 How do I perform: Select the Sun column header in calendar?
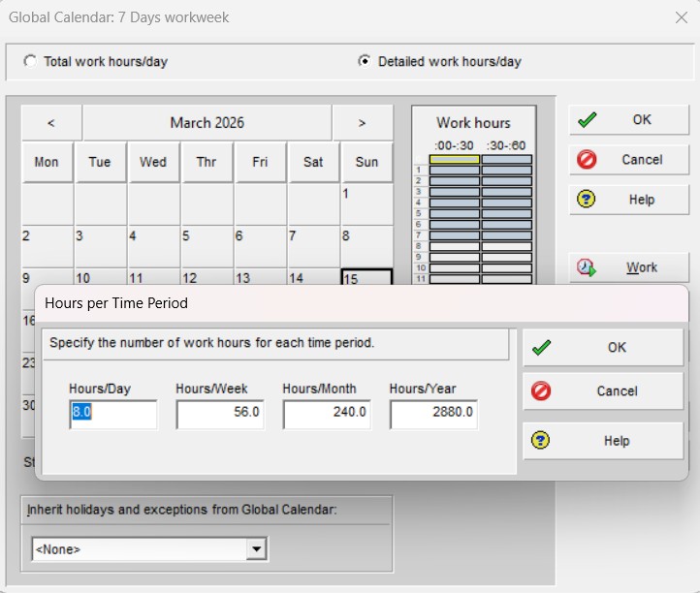(x=366, y=163)
